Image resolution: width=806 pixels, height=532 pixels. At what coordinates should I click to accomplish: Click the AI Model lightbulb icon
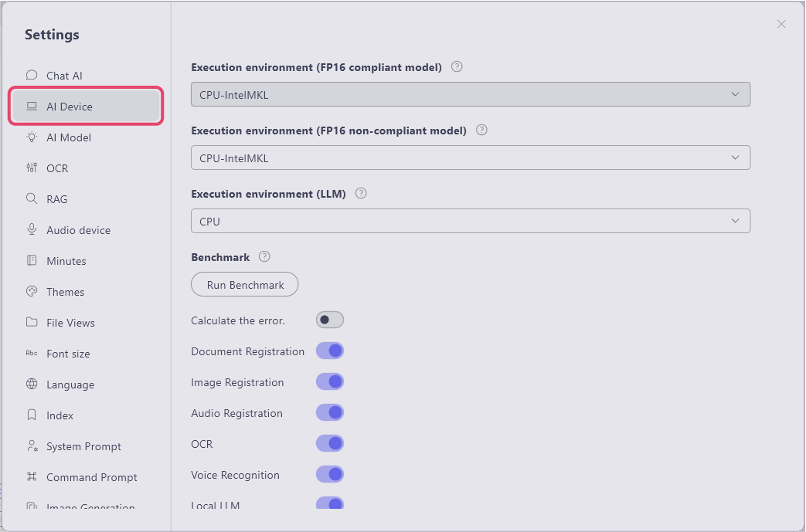point(32,137)
